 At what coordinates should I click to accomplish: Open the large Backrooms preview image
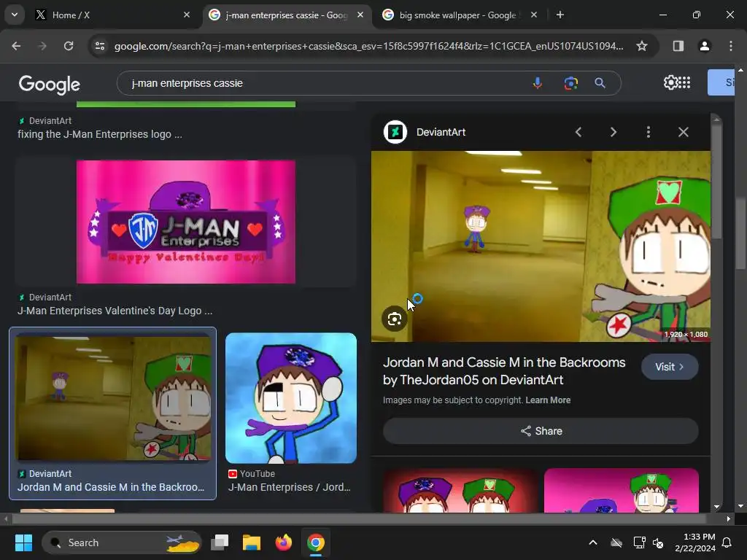point(541,246)
